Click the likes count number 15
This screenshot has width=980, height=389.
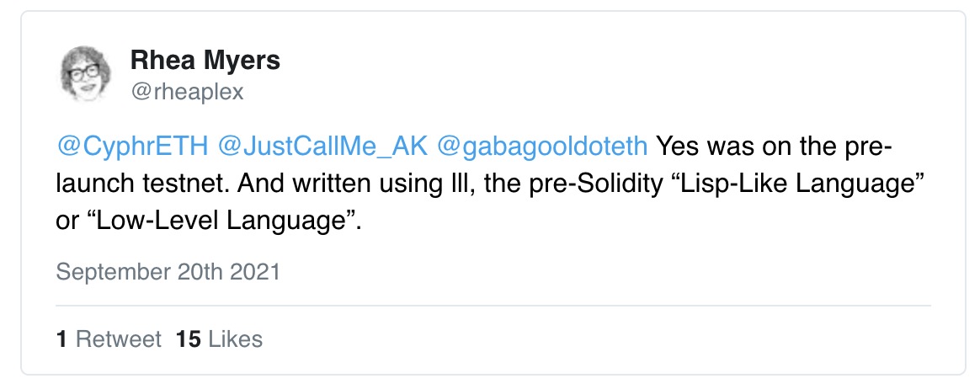(188, 339)
